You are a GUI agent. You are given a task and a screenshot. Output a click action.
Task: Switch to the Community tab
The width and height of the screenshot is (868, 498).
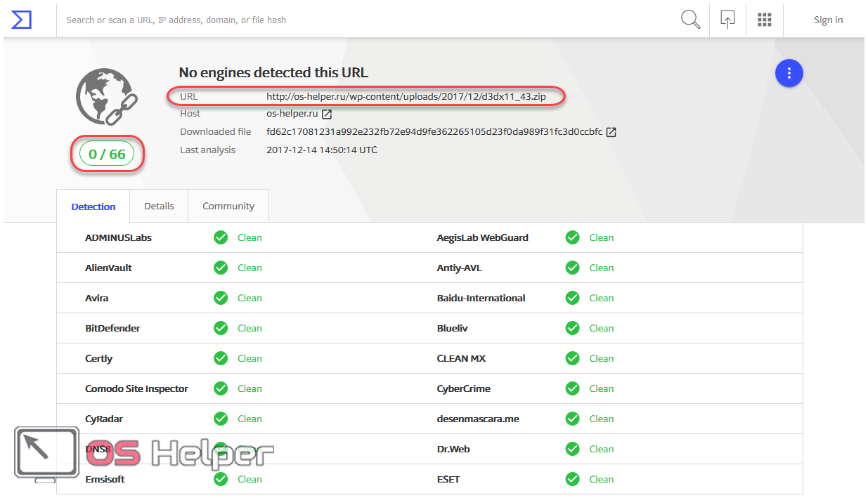[x=228, y=206]
